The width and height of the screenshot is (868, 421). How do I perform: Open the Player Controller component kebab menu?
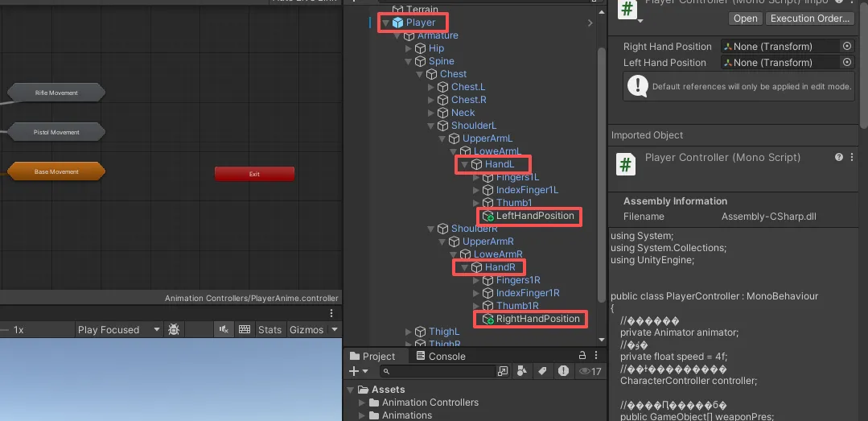coord(851,157)
